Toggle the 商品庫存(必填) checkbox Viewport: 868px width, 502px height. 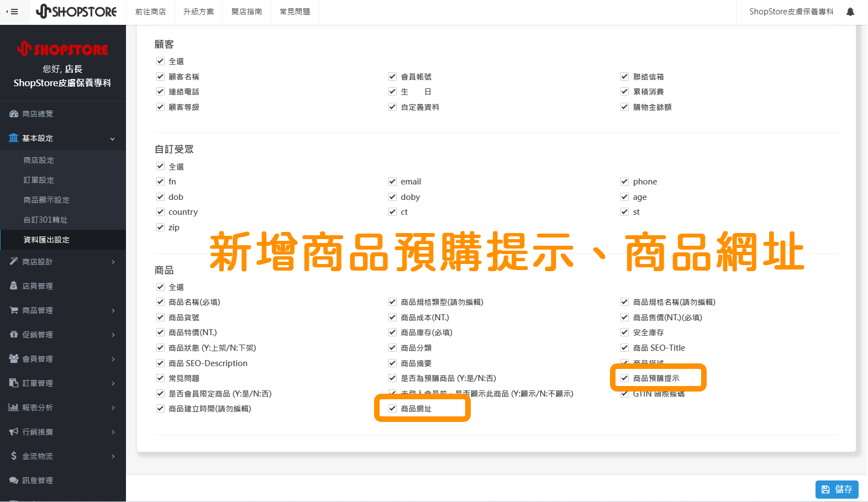(x=392, y=332)
